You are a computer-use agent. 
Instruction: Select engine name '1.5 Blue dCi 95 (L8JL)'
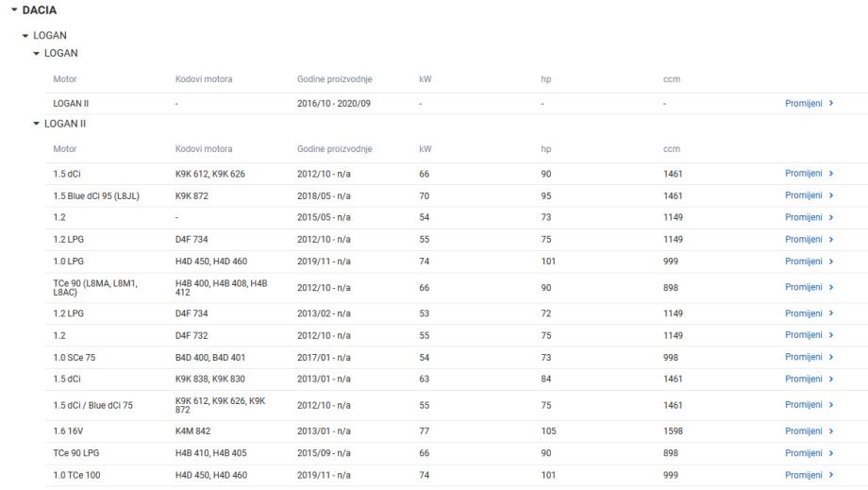[x=96, y=196]
